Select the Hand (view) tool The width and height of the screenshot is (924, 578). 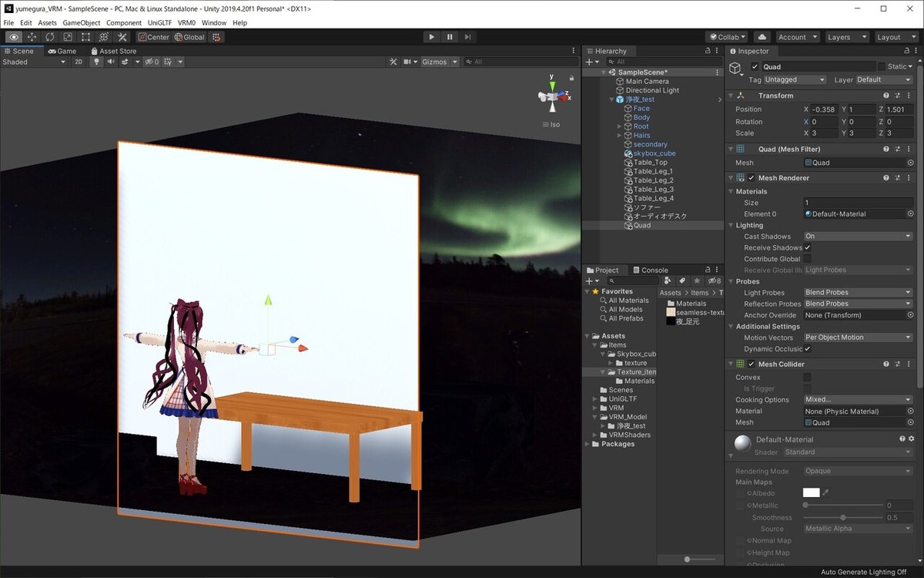(x=14, y=37)
